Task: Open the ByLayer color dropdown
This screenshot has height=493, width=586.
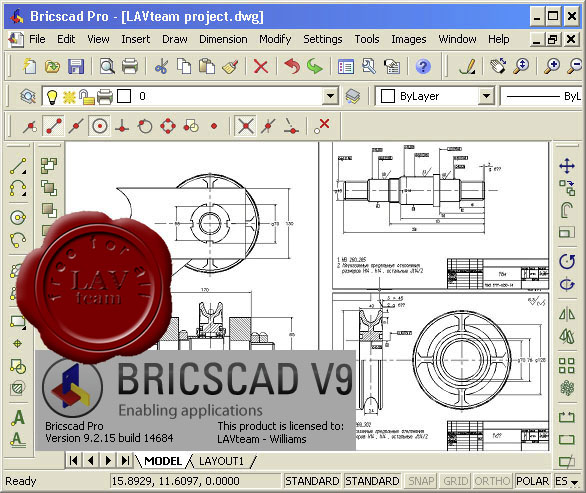Action: [486, 96]
